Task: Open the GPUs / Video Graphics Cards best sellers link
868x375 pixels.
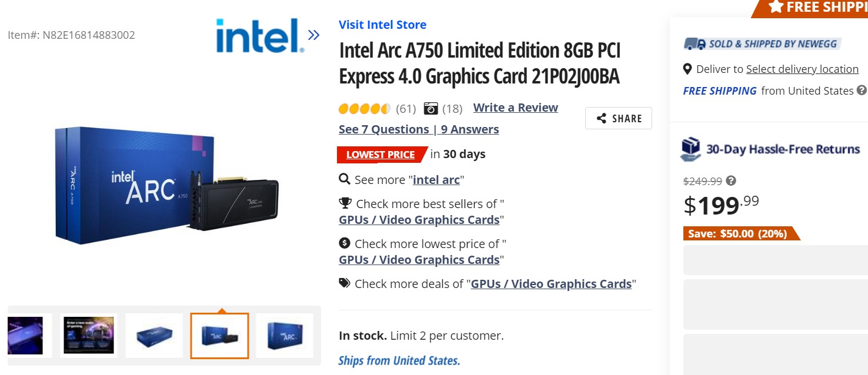Action: click(419, 219)
